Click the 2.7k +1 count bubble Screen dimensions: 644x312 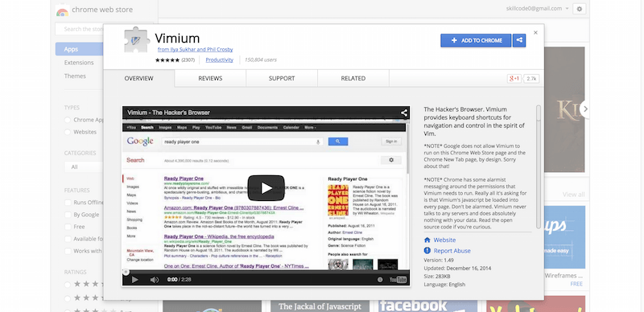531,79
